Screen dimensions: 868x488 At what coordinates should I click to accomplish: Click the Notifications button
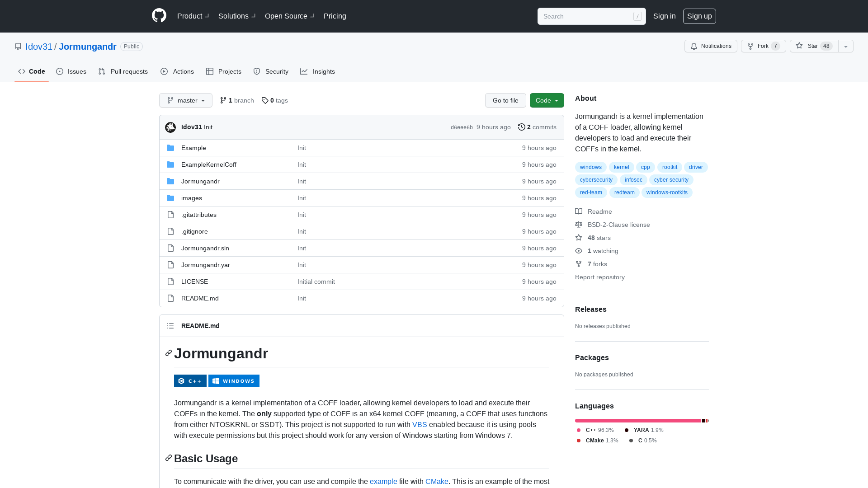coord(711,46)
